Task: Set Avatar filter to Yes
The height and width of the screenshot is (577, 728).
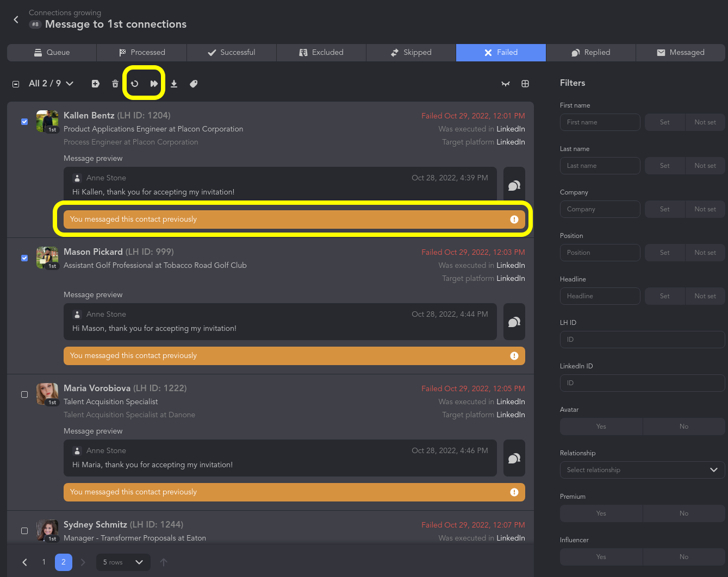Action: [601, 427]
